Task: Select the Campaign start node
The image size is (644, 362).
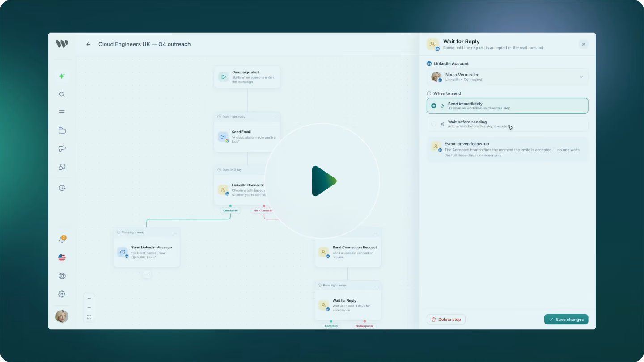Action: point(247,77)
